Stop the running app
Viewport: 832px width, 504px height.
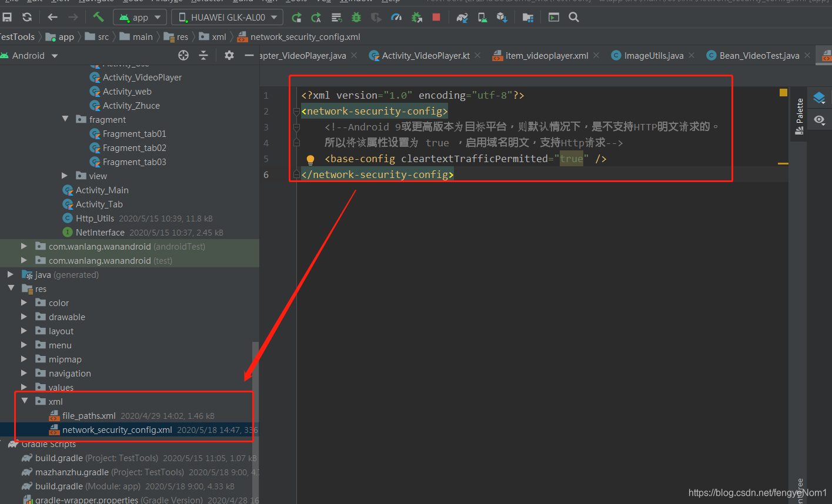[436, 17]
